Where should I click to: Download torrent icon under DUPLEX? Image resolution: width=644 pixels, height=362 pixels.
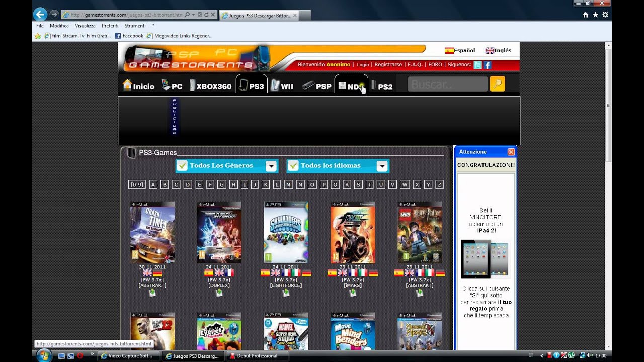click(x=219, y=293)
